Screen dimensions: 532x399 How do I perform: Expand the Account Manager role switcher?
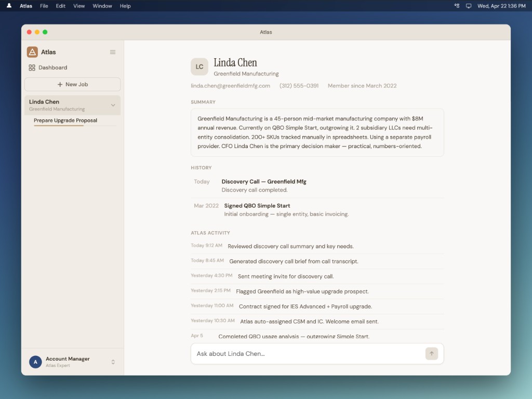coord(113,362)
